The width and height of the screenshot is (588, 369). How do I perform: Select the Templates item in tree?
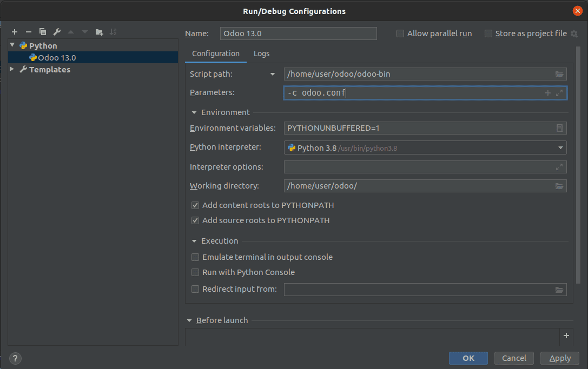click(x=50, y=70)
